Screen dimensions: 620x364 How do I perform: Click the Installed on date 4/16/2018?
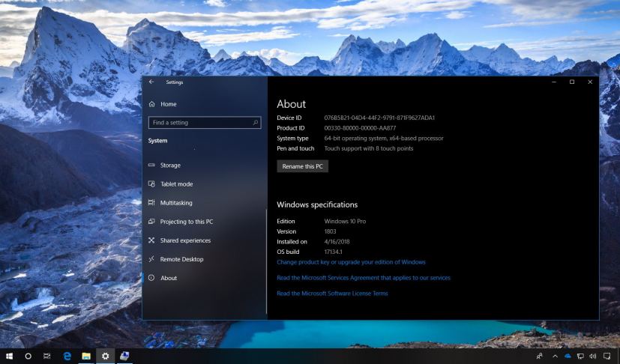pyautogui.click(x=337, y=241)
